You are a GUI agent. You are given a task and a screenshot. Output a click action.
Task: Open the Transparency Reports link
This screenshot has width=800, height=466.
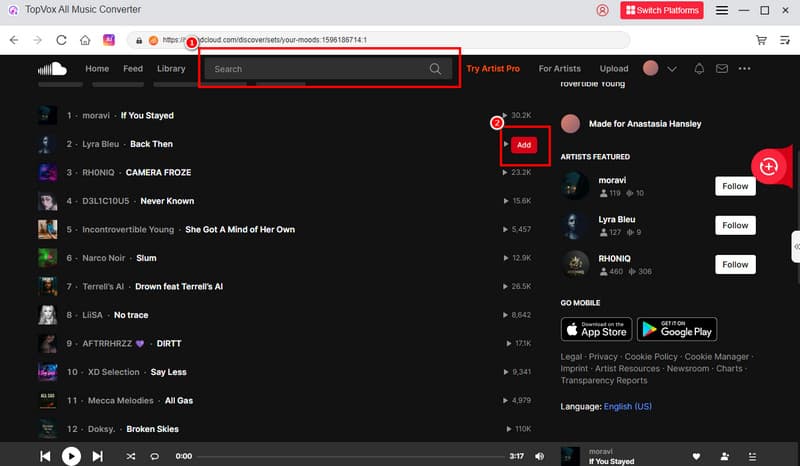[x=604, y=381]
